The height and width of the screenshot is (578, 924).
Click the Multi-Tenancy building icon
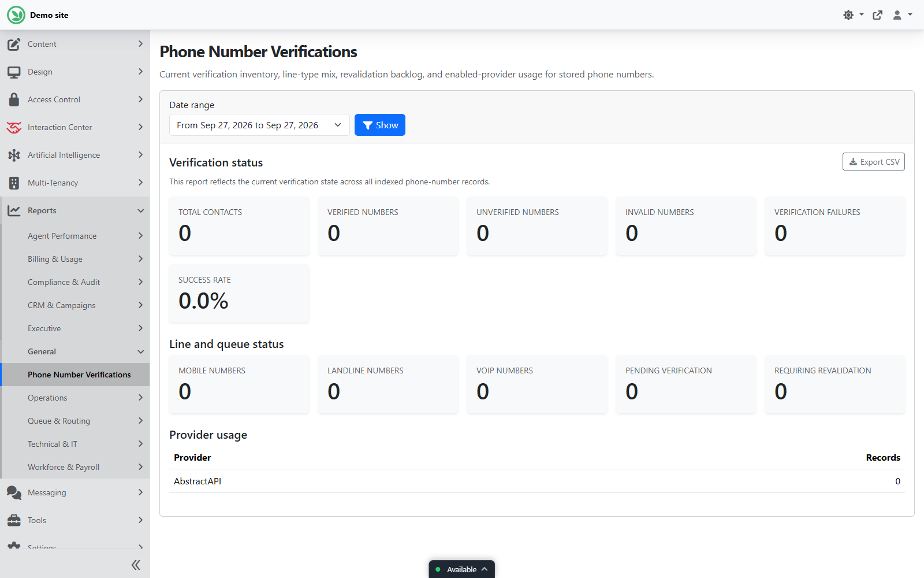click(x=14, y=183)
